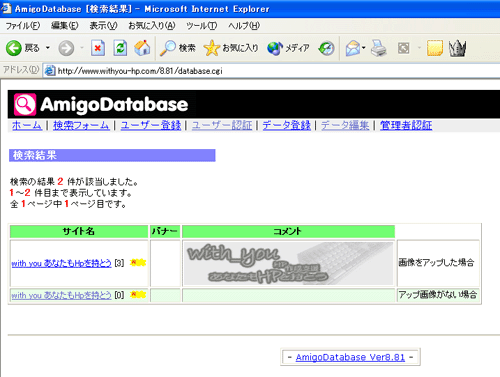Open the with you site link with [0]
This screenshot has width=500, height=377.
(x=61, y=295)
